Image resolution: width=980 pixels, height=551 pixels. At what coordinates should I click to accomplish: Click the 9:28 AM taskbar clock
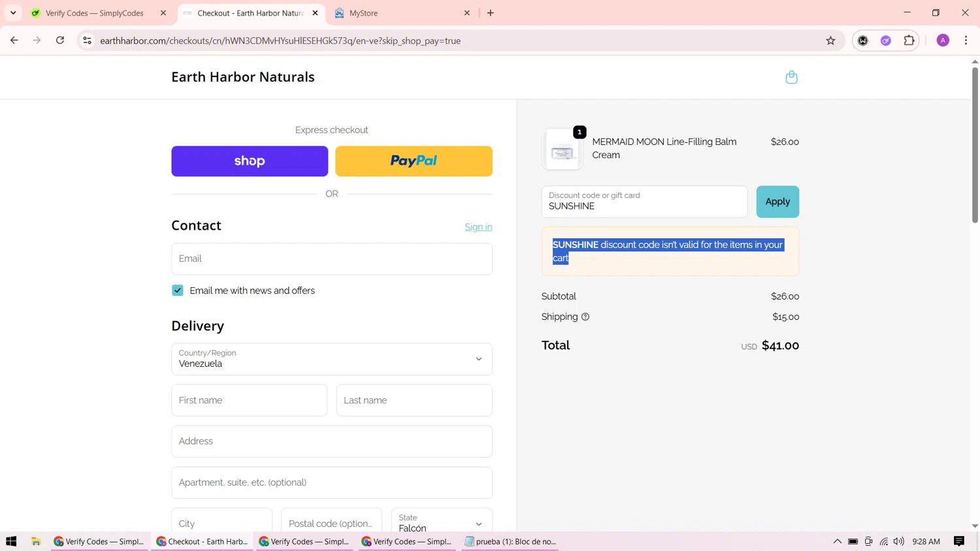point(926,541)
